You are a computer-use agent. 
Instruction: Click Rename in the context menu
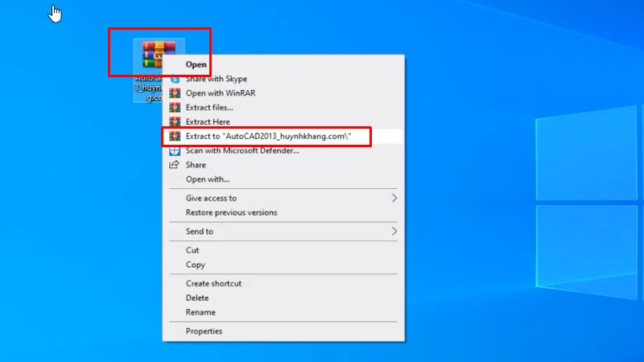pyautogui.click(x=200, y=312)
